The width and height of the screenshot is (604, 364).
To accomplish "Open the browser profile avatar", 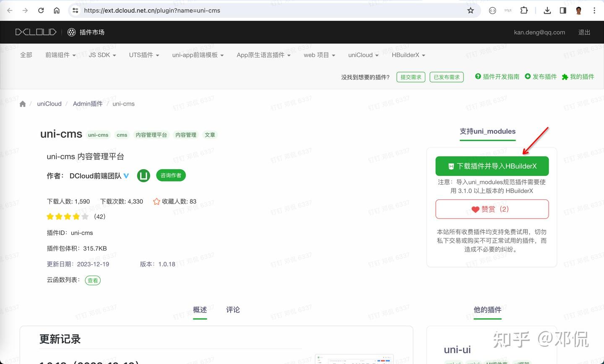I will 579,10.
